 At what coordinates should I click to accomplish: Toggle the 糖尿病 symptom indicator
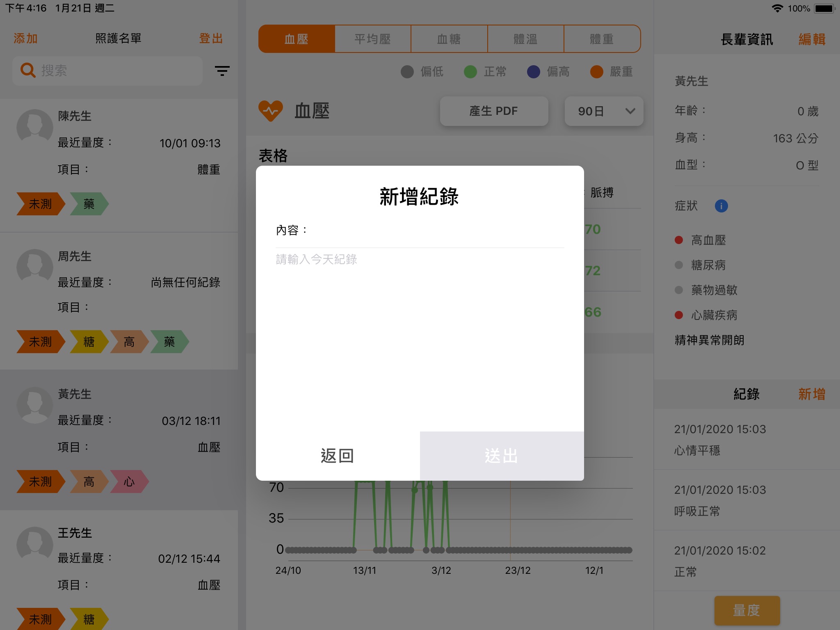pos(679,265)
